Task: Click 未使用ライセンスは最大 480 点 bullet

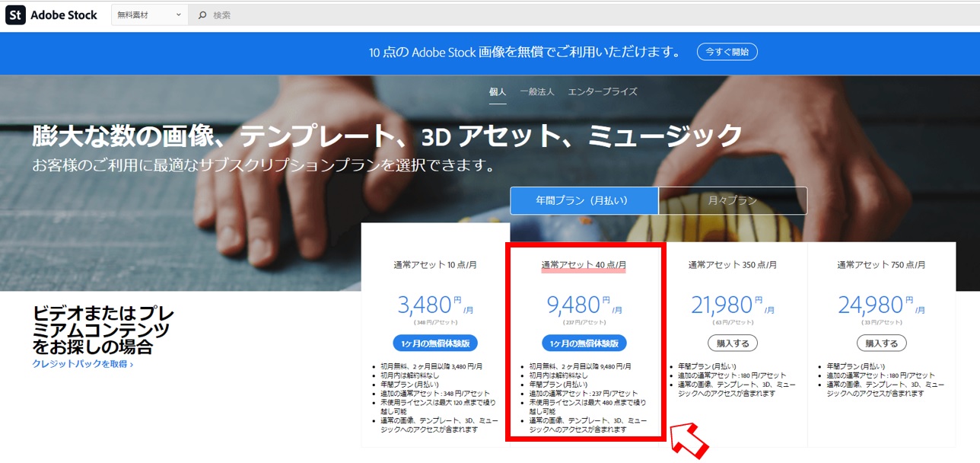Action: click(x=587, y=407)
